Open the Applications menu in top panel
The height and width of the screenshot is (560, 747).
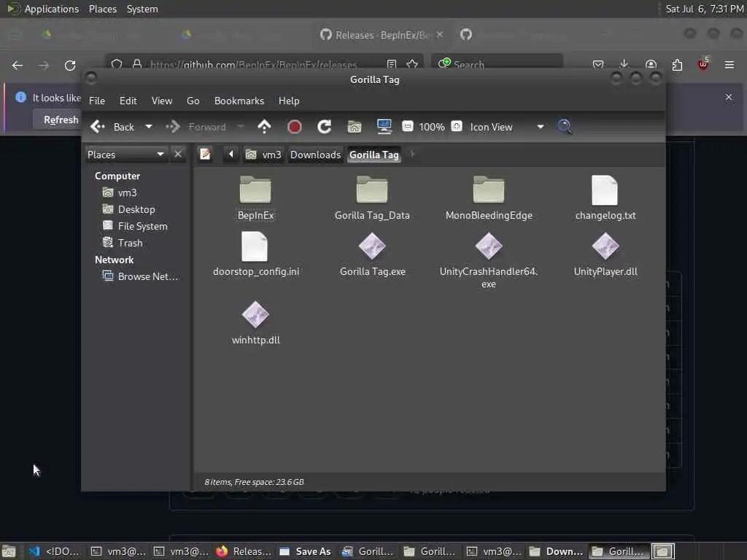(43, 9)
